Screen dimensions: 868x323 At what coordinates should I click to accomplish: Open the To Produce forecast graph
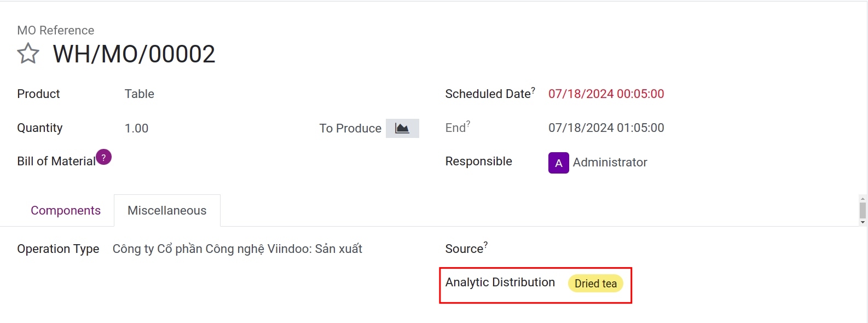tap(403, 128)
